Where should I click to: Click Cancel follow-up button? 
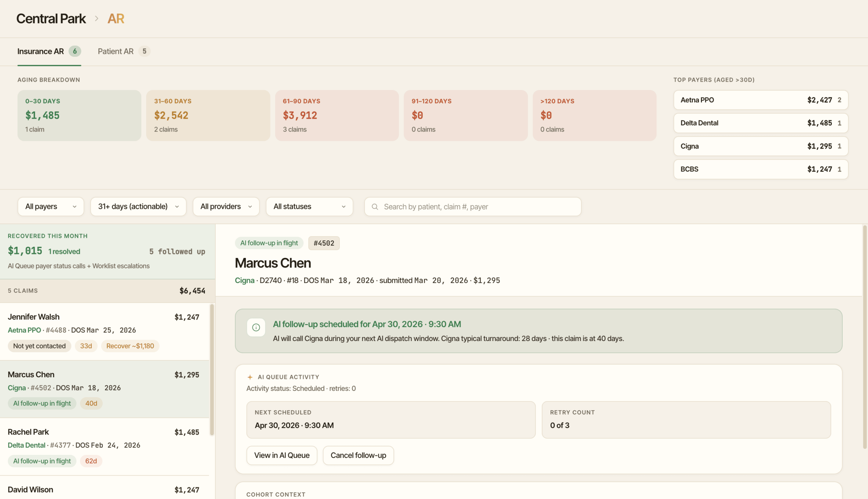tap(358, 456)
